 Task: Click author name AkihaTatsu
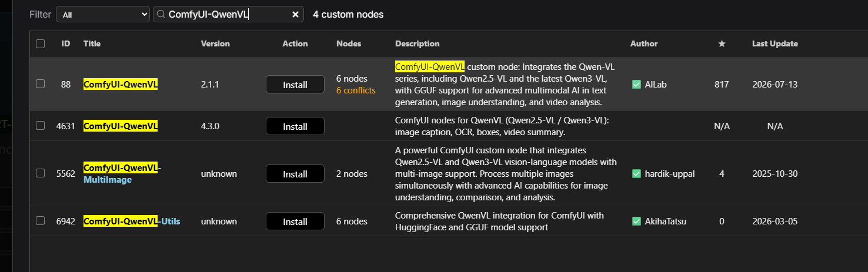pyautogui.click(x=666, y=221)
